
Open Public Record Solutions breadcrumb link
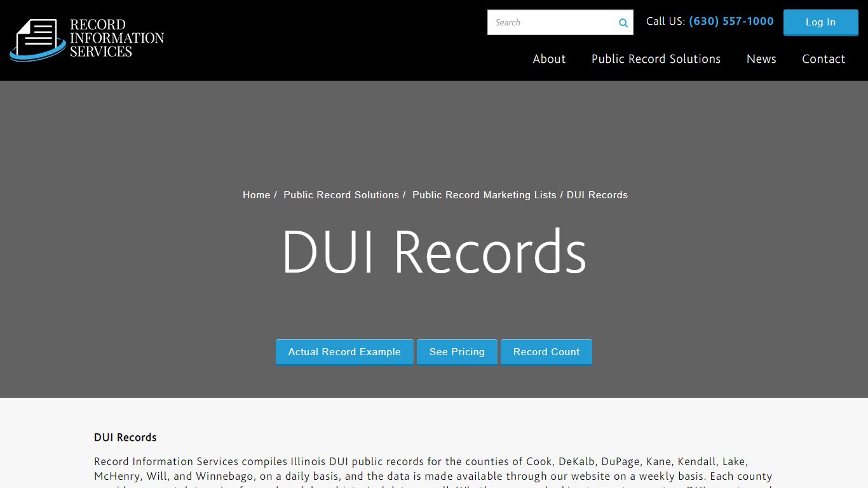341,195
